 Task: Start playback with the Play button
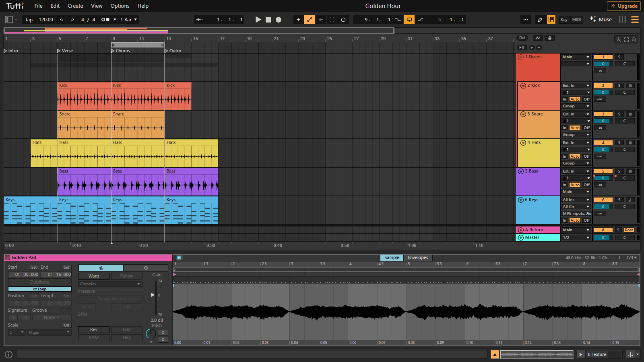pos(258,19)
